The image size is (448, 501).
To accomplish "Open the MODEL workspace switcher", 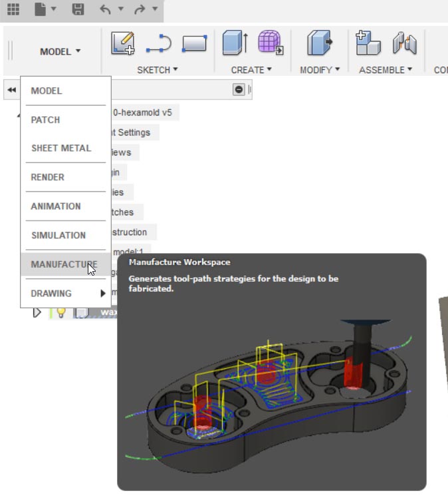I will click(60, 51).
